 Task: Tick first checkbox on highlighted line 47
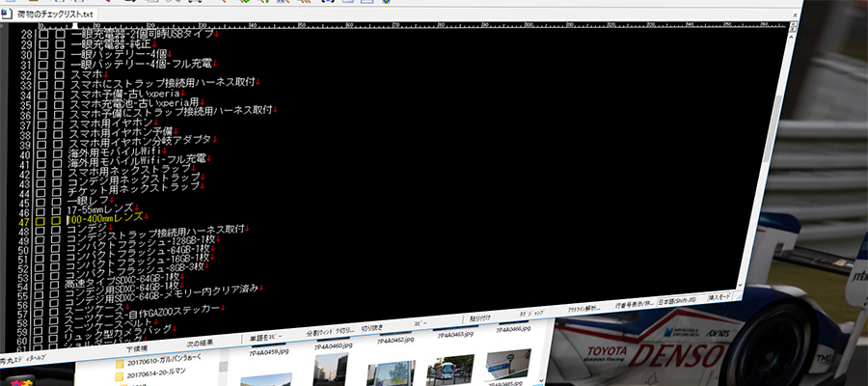pos(41,220)
